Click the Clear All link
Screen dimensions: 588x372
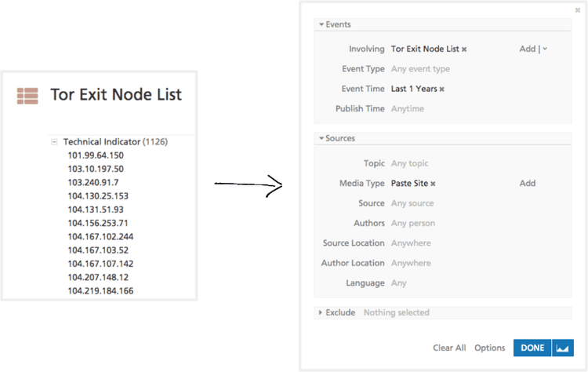point(449,348)
